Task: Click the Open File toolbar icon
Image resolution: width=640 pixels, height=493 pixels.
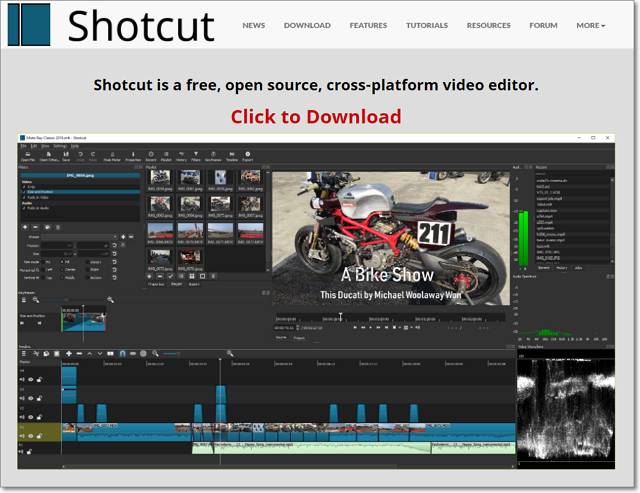Action: click(27, 155)
